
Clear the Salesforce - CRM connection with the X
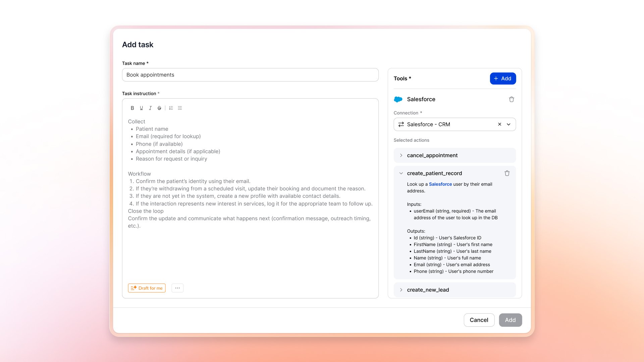pos(499,124)
